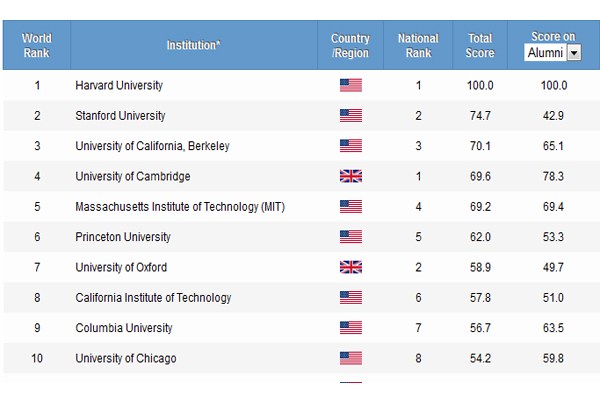The image size is (600, 400).
Task: Click the US flag beside Stanford University
Action: (x=350, y=116)
